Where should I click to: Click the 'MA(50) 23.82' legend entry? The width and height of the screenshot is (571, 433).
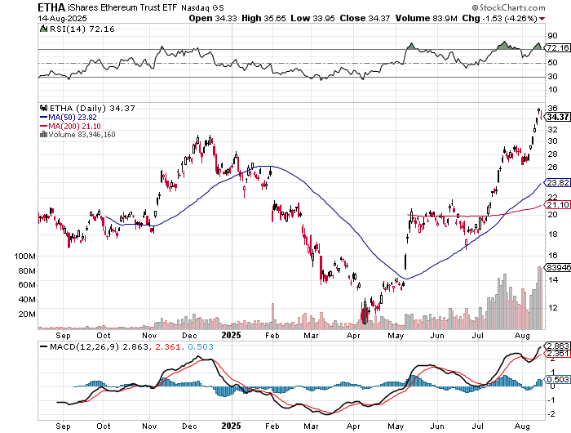(72, 117)
